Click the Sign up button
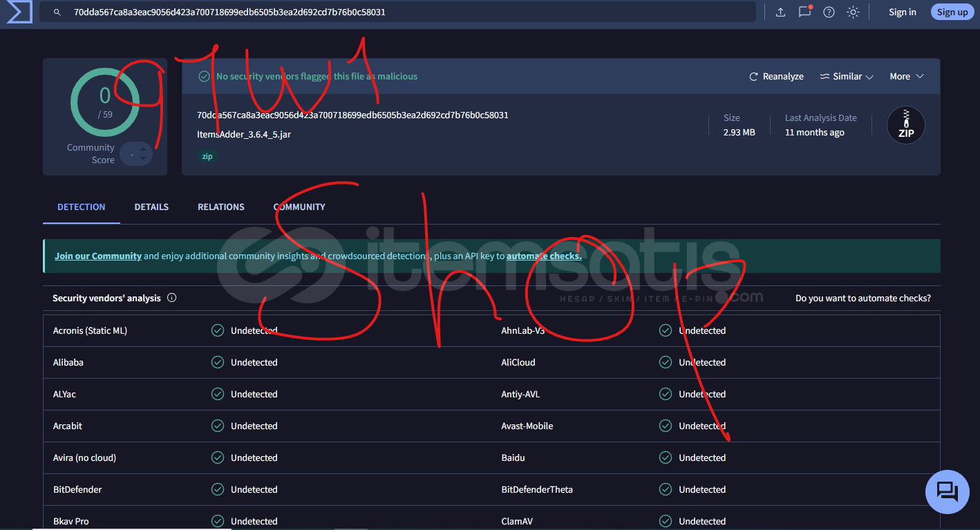 [x=952, y=12]
